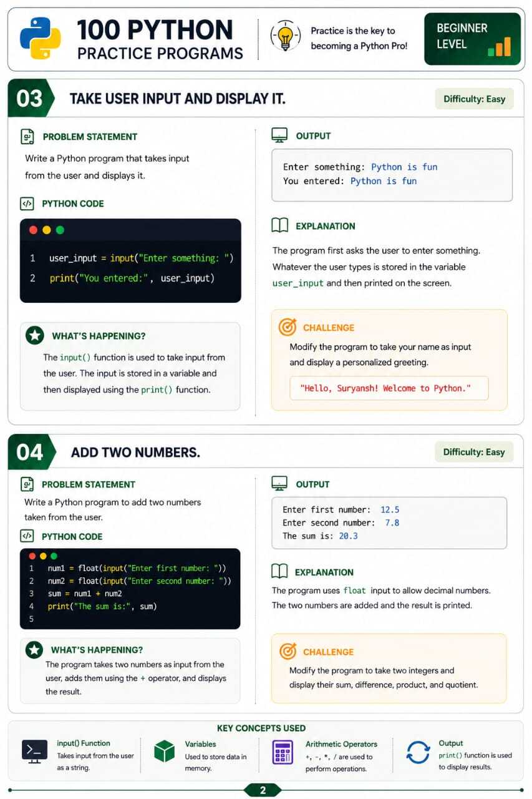532x799 pixels.
Task: Click the page number 2 at the bottom
Action: pos(263,790)
